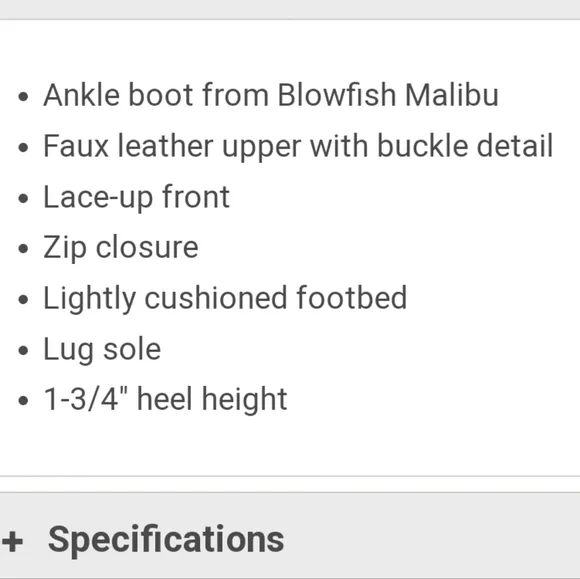Click the bullet dot before 'Lug sole'
This screenshot has width=580, height=579.
23,350
